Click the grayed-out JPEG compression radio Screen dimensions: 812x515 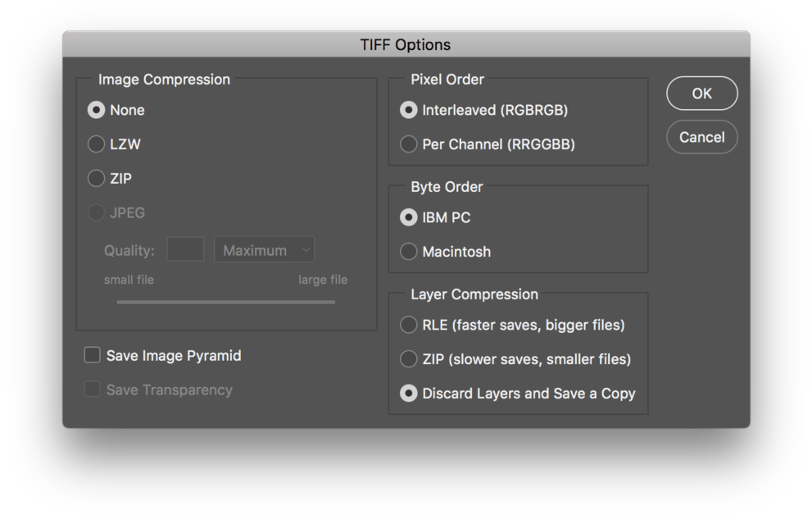[x=97, y=213]
